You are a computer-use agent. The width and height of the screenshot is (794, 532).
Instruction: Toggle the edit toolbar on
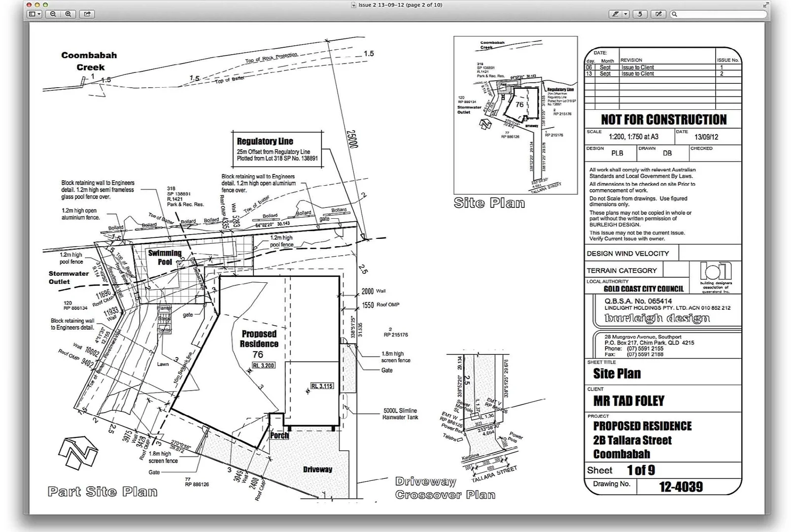click(x=658, y=14)
